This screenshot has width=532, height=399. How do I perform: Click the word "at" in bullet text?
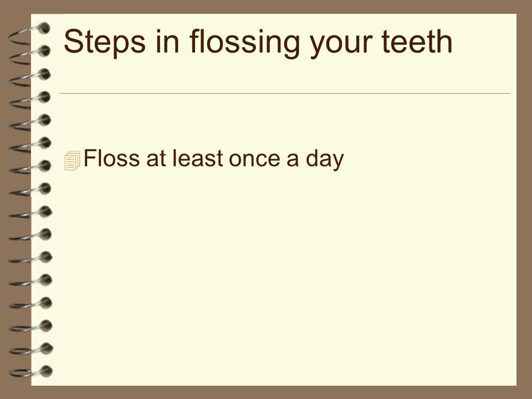coord(156,159)
